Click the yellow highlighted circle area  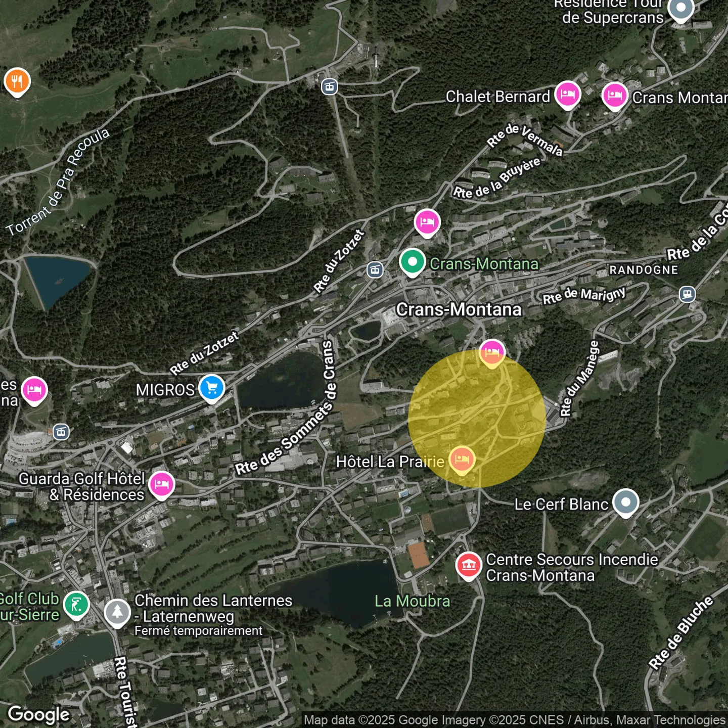[x=477, y=419]
